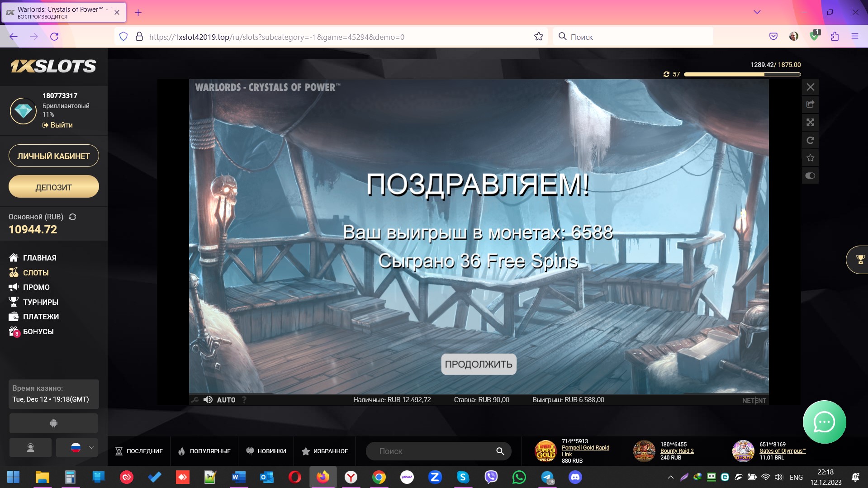Refresh the main RUB balance
The width and height of the screenshot is (868, 488).
click(72, 217)
